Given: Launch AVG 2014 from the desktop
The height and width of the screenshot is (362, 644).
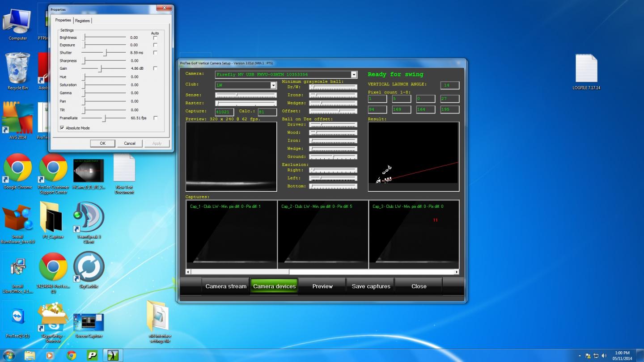Looking at the screenshot, I should 18,121.
